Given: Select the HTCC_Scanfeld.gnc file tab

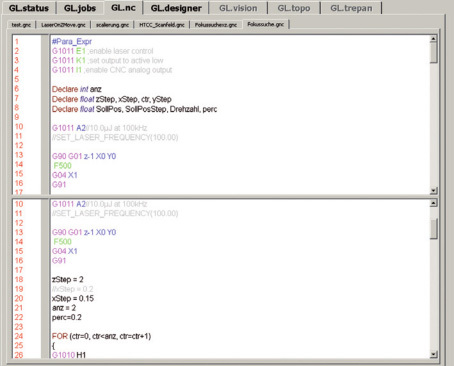Looking at the screenshot, I should click(162, 25).
